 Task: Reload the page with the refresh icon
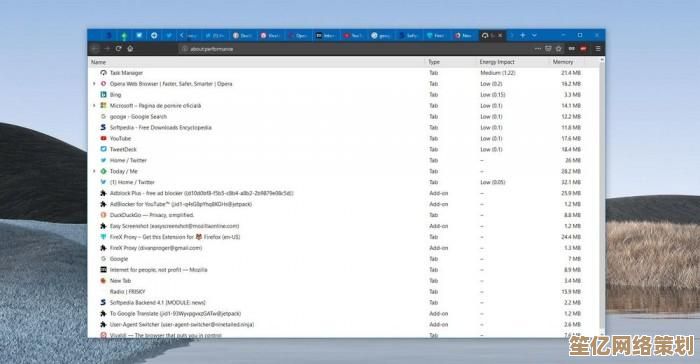pos(118,48)
